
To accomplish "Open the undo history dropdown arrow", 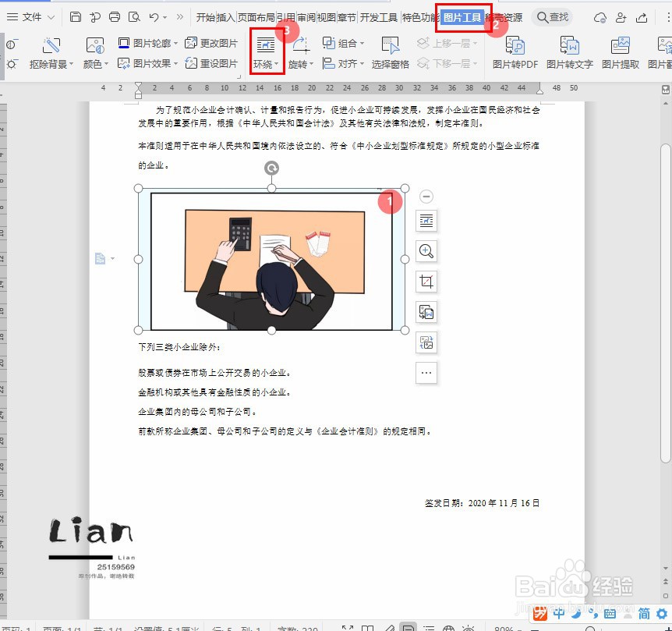I will pyautogui.click(x=164, y=18).
